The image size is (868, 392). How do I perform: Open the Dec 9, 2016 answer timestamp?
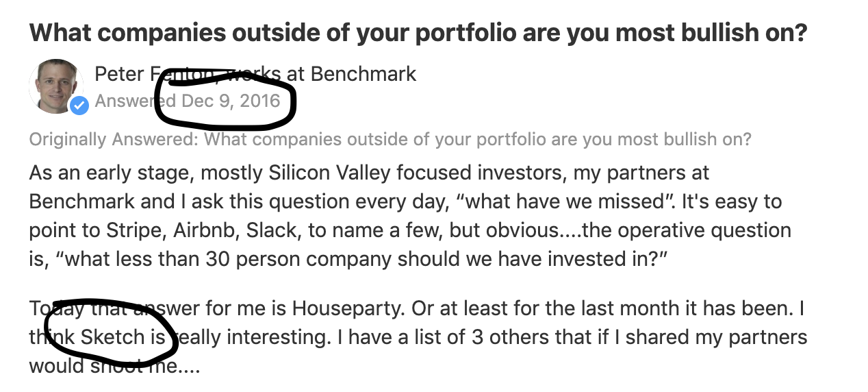click(x=231, y=101)
